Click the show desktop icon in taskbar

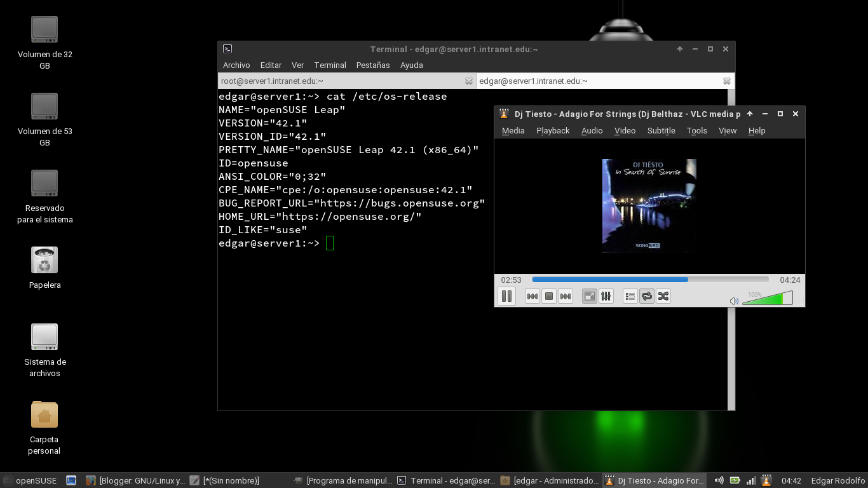pos(71,481)
